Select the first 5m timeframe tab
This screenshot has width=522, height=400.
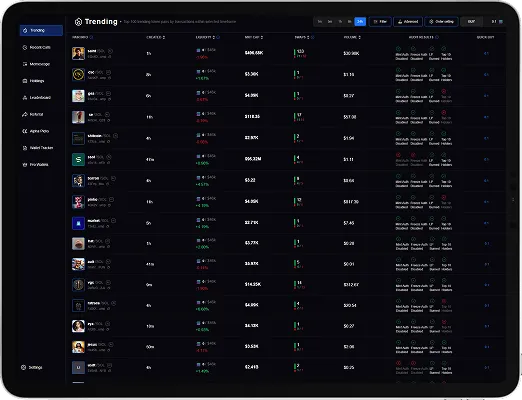pyautogui.click(x=320, y=22)
